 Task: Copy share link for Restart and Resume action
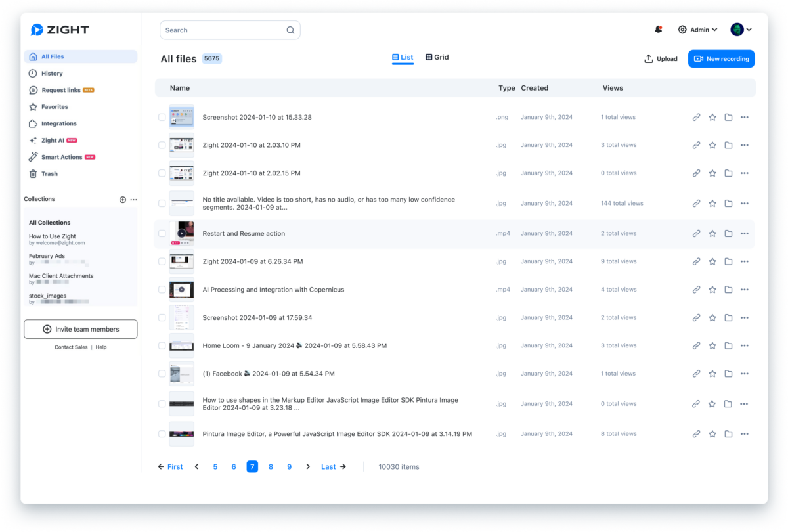[696, 233]
